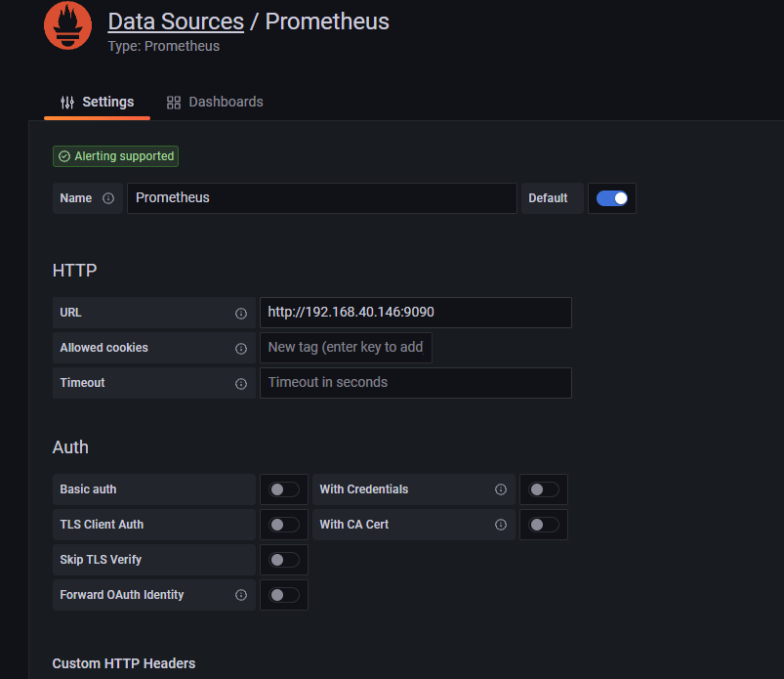Open the Dashboards tab
784x679 pixels.
pos(215,102)
